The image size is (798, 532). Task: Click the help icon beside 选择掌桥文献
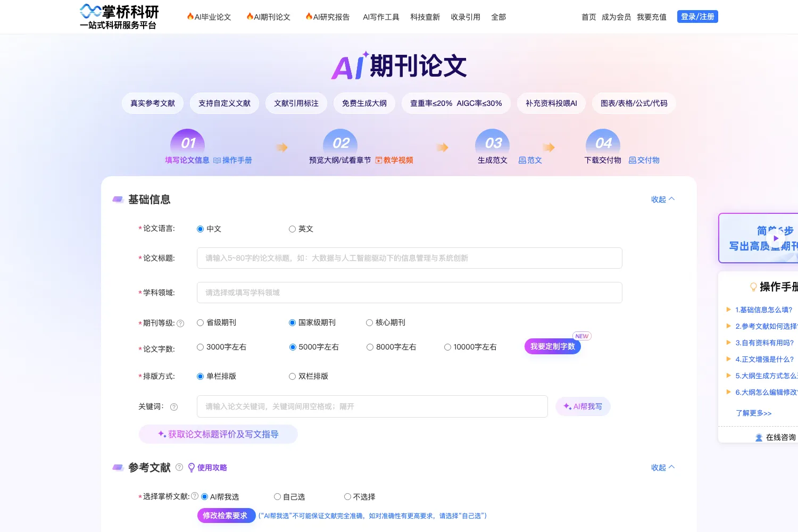pyautogui.click(x=195, y=496)
